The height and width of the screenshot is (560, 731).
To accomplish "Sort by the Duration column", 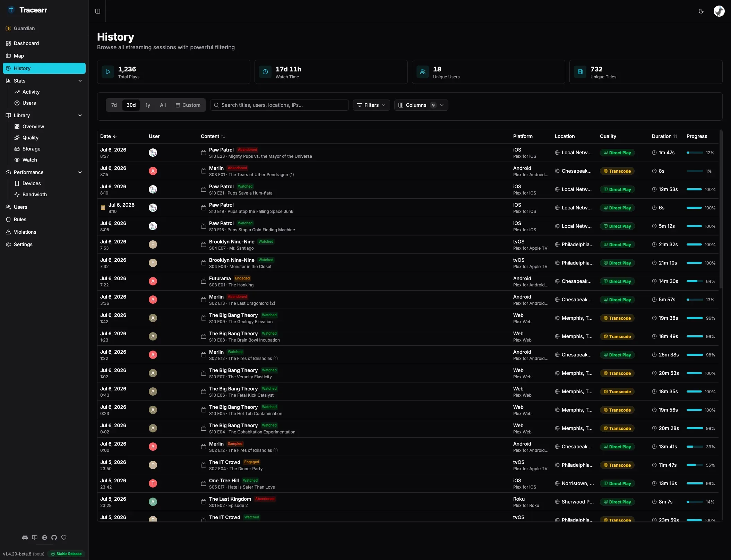I will point(665,136).
